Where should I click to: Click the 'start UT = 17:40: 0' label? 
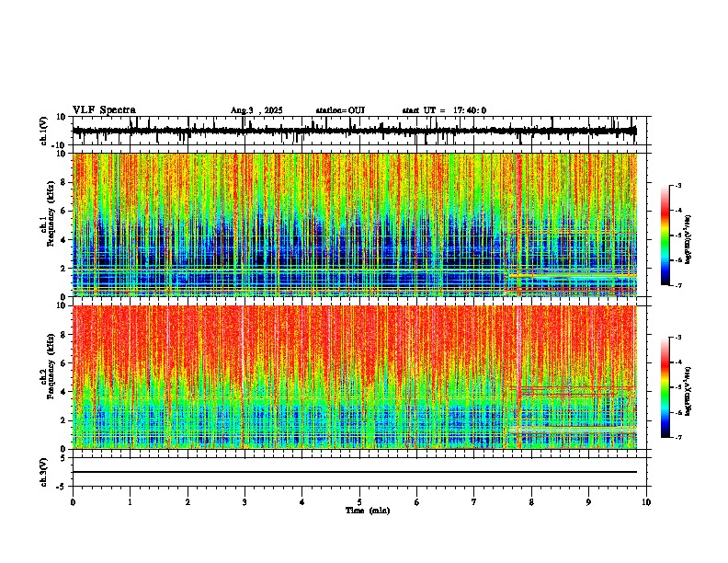point(444,110)
